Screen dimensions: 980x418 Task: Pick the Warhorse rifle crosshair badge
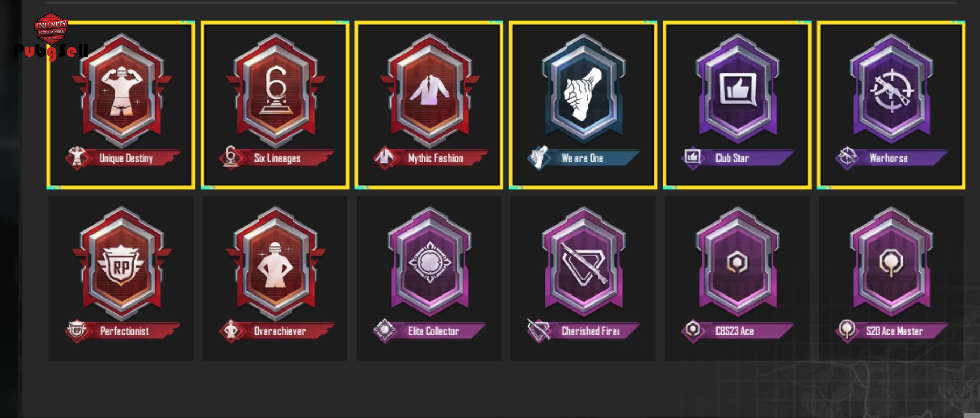pyautogui.click(x=891, y=105)
